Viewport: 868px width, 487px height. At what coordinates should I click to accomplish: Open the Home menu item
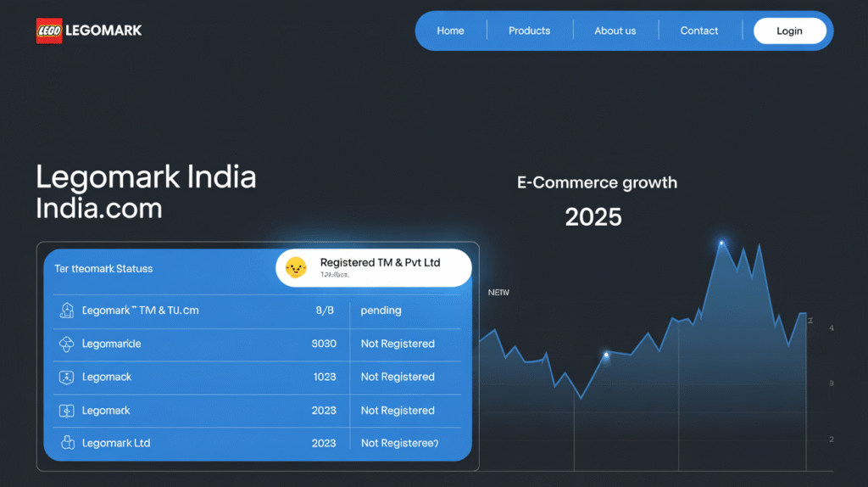pos(450,31)
